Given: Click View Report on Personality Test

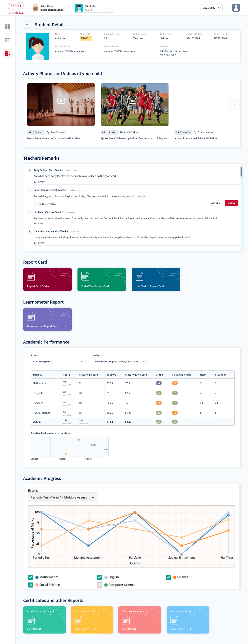Looking at the screenshot, I should pos(85,629).
